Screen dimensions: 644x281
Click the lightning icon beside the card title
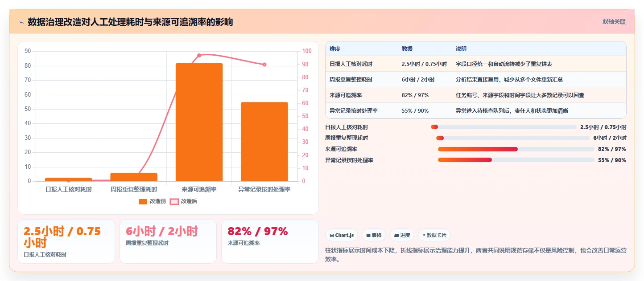[21, 22]
